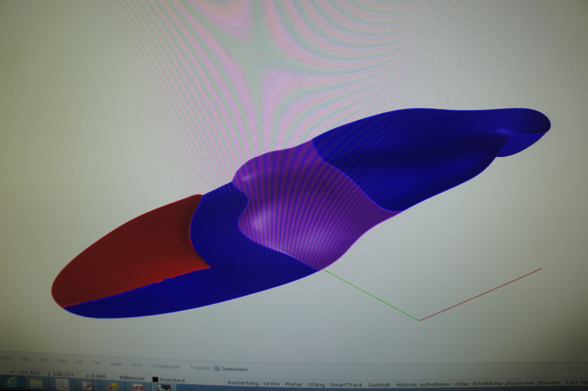
Task: Click the Ofang object snap pane
Action: click(x=317, y=385)
